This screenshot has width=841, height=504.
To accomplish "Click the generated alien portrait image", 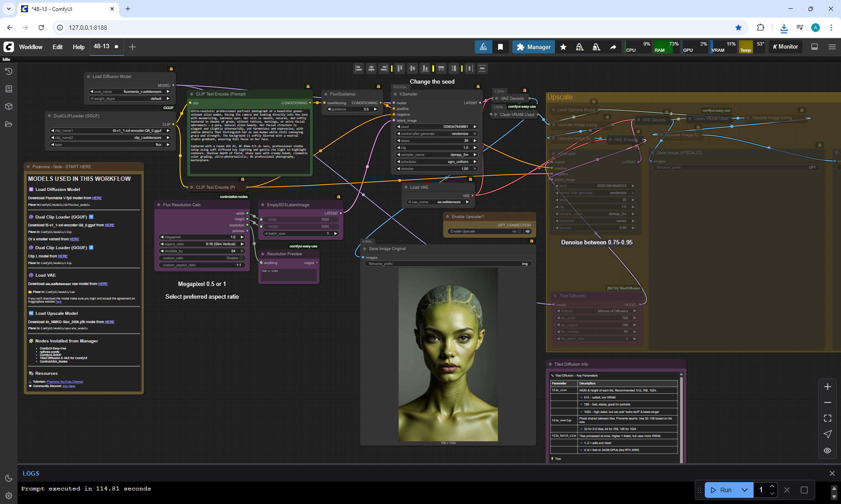I will click(448, 355).
